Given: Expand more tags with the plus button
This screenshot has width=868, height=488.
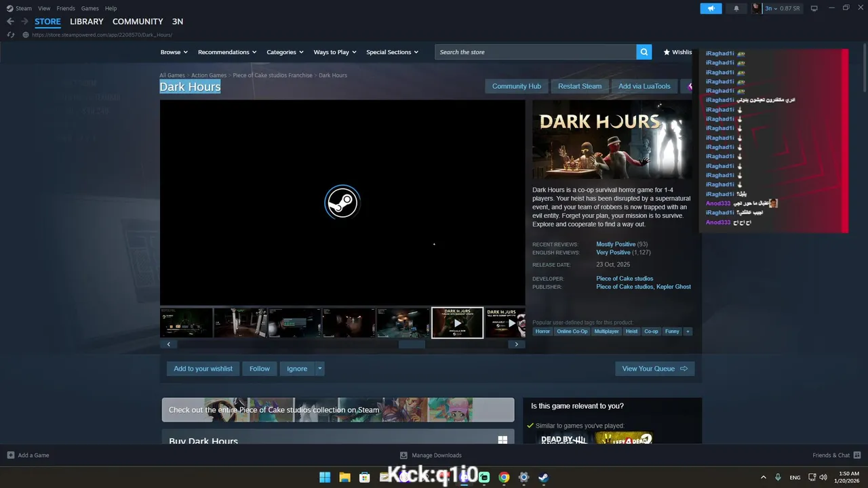Looking at the screenshot, I should (x=688, y=331).
